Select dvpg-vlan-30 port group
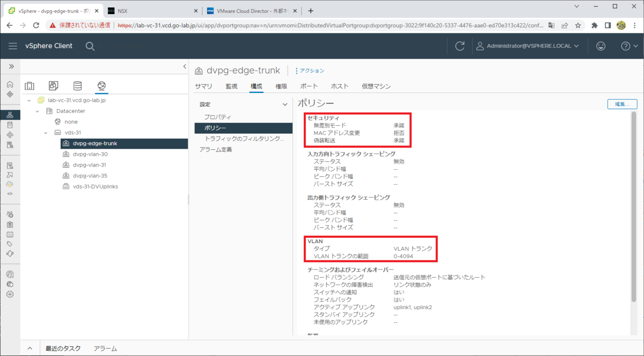 point(90,154)
